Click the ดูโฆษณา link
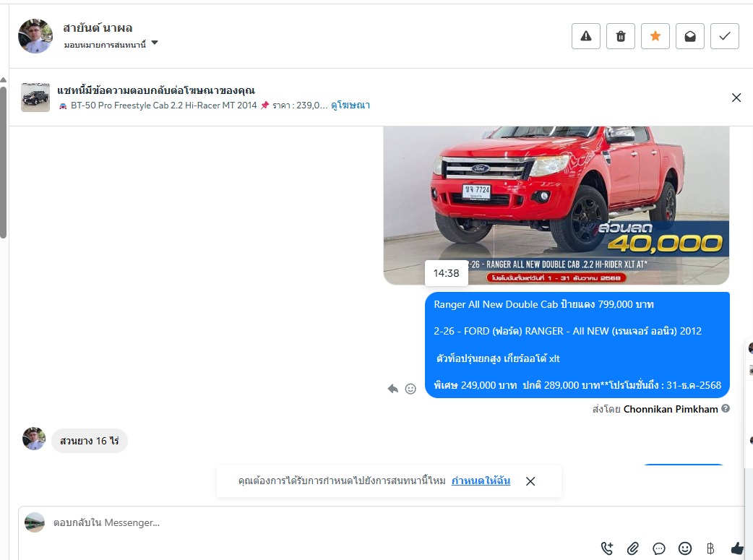The height and width of the screenshot is (560, 753). point(350,105)
